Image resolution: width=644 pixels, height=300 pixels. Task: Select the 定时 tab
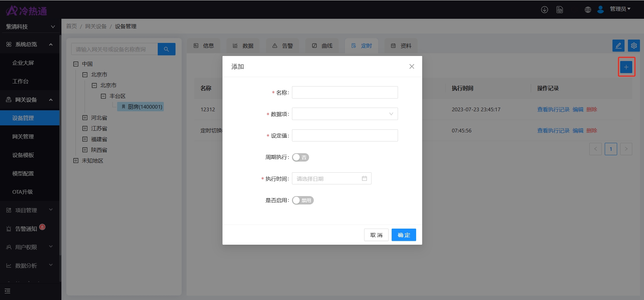pos(362,46)
